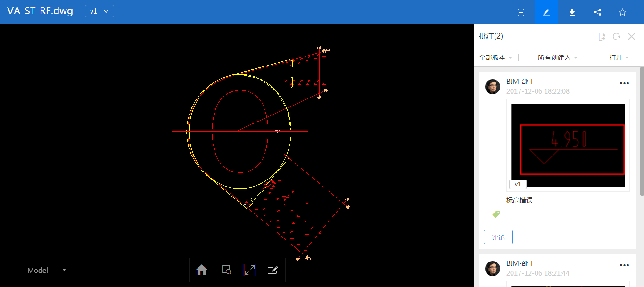Refresh the annotations list

tap(617, 37)
